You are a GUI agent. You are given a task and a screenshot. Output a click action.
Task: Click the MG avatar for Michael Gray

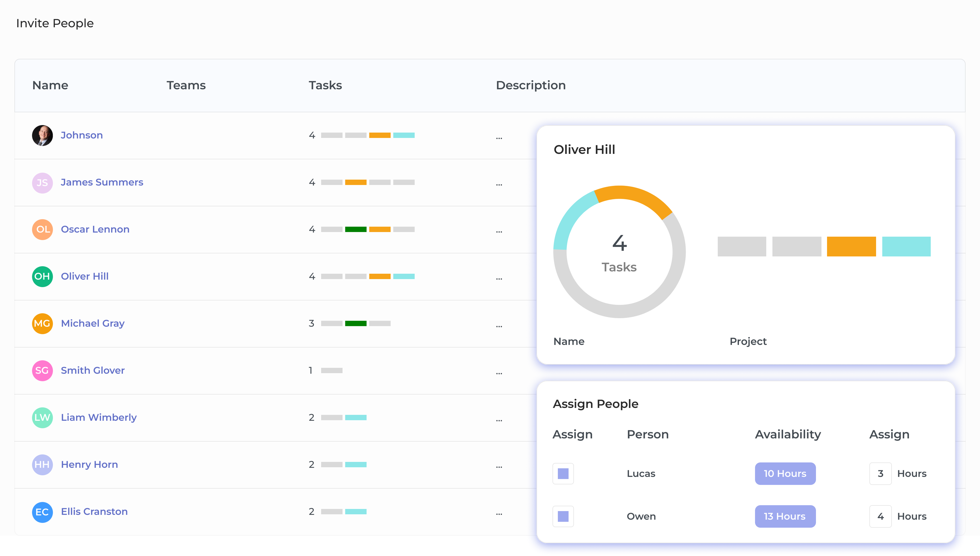pyautogui.click(x=42, y=323)
